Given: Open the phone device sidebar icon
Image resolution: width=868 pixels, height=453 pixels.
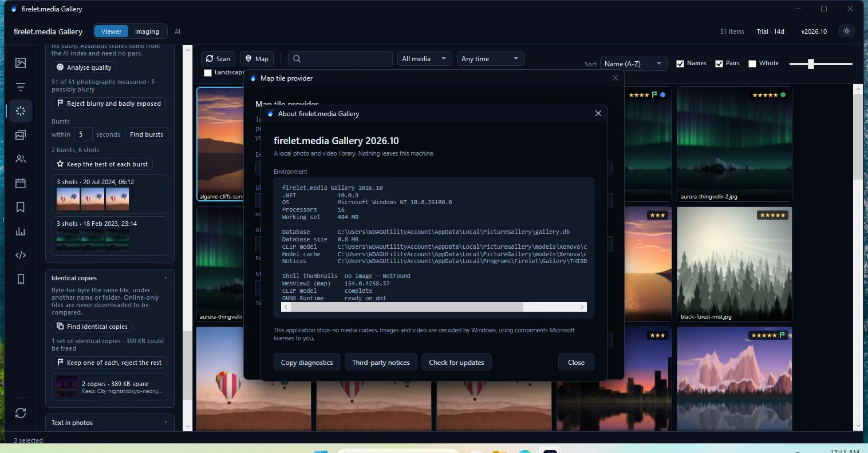Looking at the screenshot, I should tap(21, 279).
